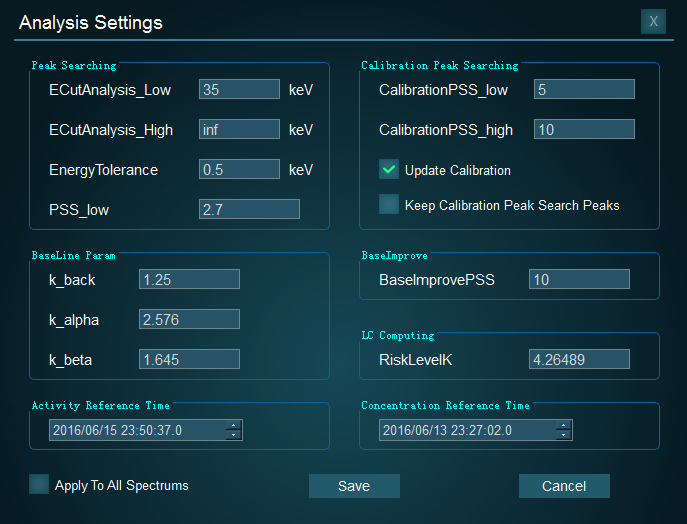Check Apply To All Spectrums

point(39,484)
